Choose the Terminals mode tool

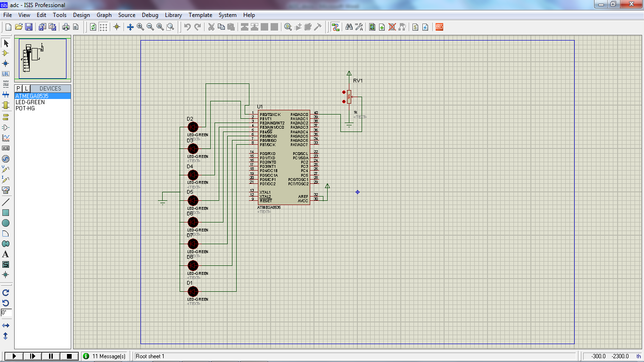click(6, 115)
